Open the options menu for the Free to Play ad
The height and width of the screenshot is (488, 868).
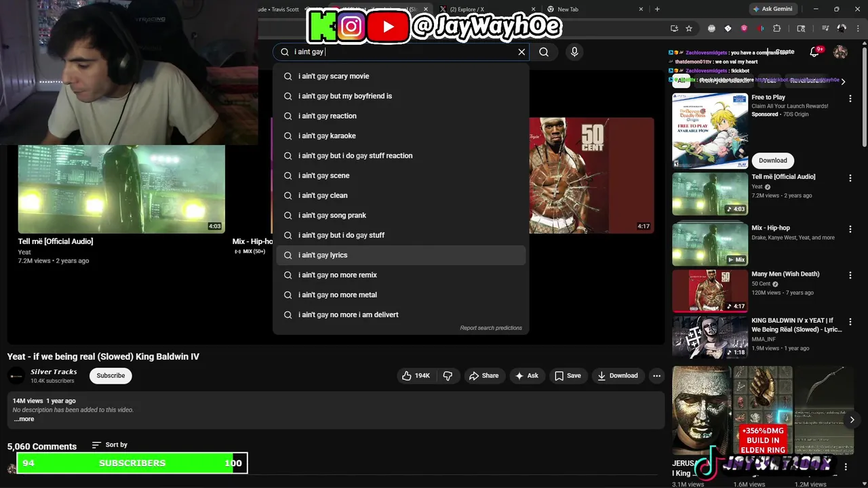click(x=850, y=99)
